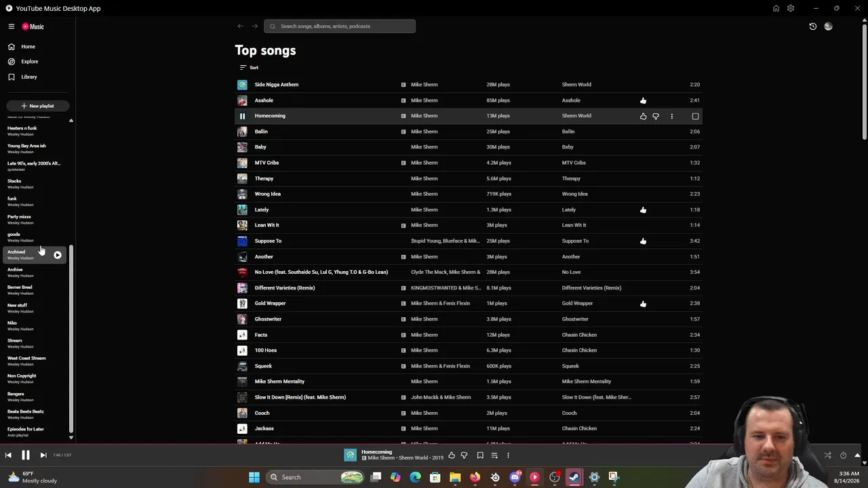The image size is (868, 488).
Task: Select the MTV Cribs song title
Action: tap(267, 163)
